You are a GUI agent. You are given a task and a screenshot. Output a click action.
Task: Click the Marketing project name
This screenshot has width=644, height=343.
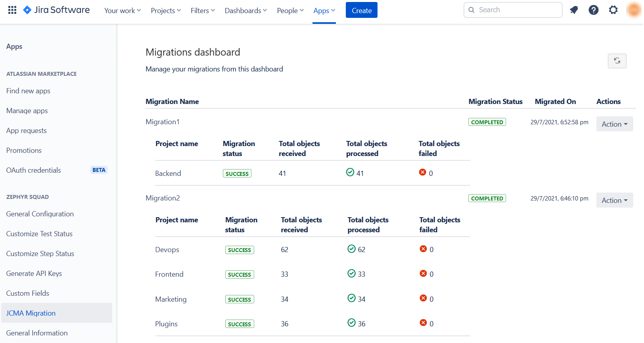coord(171,299)
